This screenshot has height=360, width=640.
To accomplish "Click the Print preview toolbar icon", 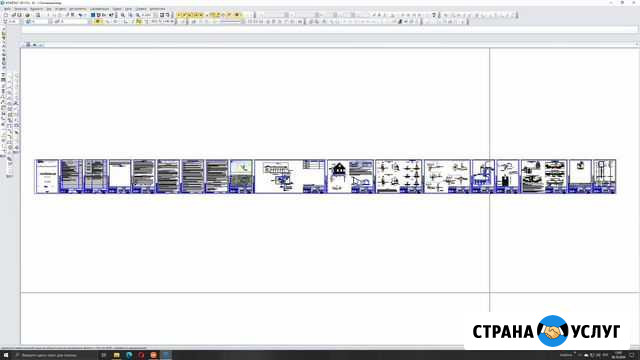I will tap(38, 15).
